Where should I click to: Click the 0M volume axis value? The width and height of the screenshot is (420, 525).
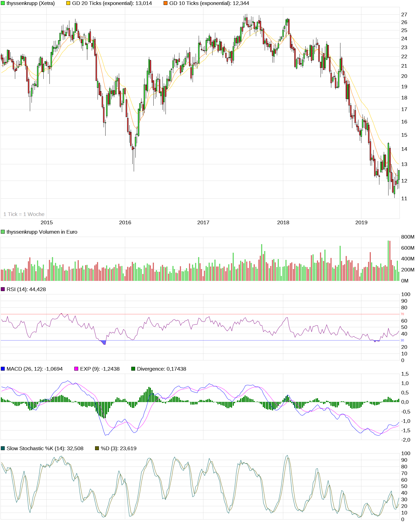(x=405, y=281)
